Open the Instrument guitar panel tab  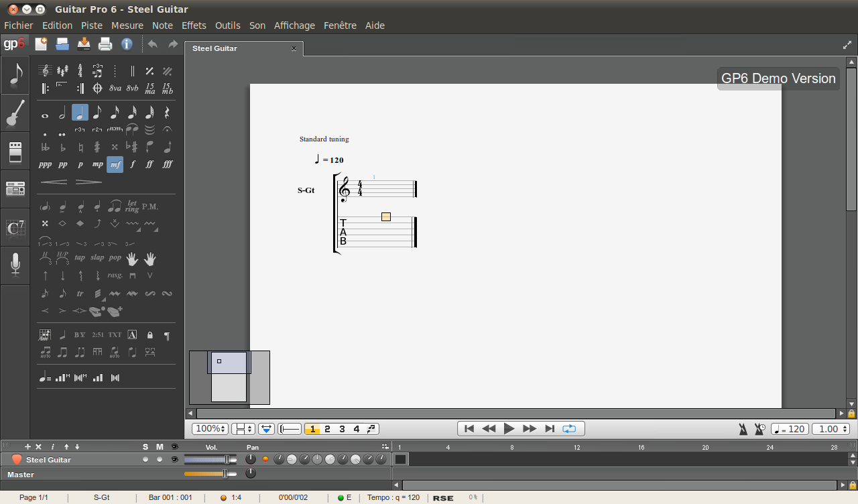click(x=15, y=113)
